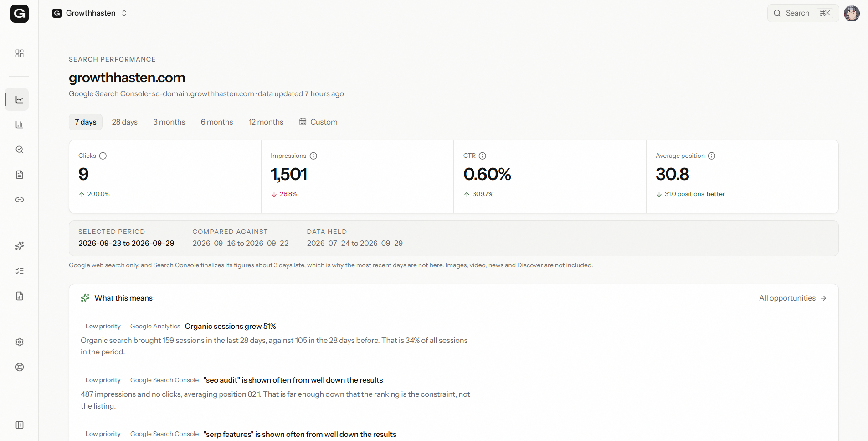Switch to the 28 days range
Screen dimensions: 868x441
[x=125, y=122]
